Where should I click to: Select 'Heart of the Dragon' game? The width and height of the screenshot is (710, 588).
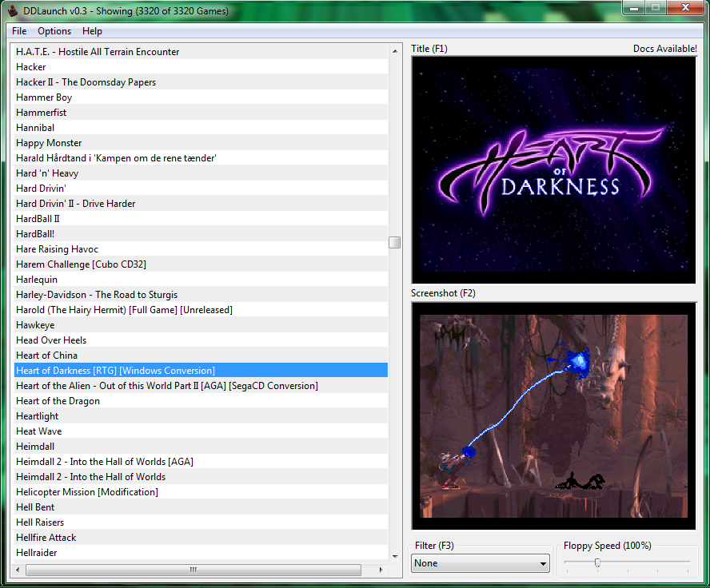point(201,401)
